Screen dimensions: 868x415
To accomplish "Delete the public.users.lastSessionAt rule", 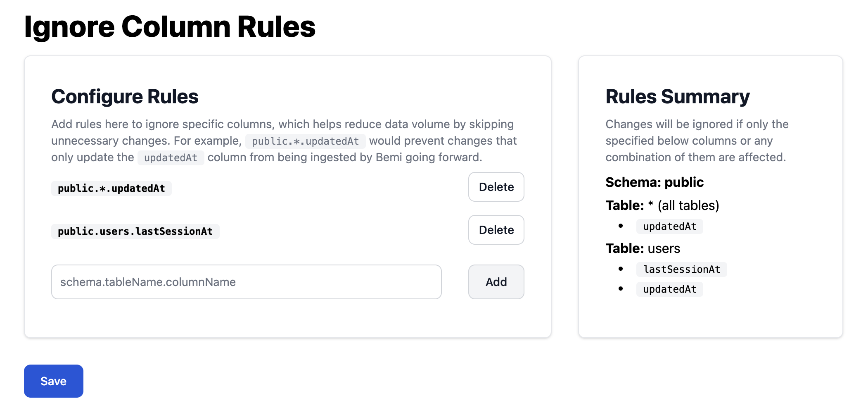I will 496,230.
